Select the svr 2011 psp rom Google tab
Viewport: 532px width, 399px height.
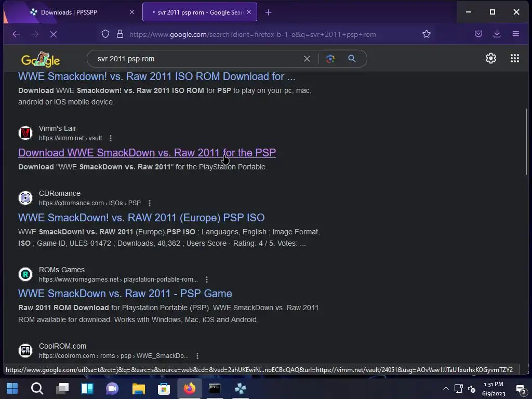point(199,12)
